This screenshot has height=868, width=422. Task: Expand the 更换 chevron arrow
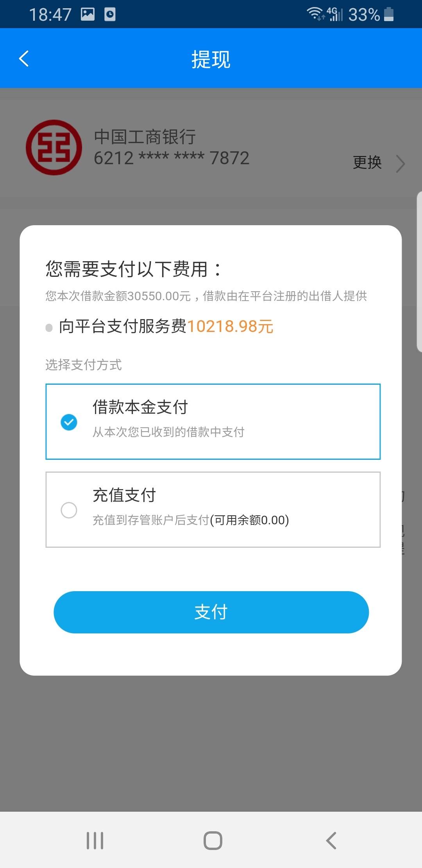(x=401, y=163)
